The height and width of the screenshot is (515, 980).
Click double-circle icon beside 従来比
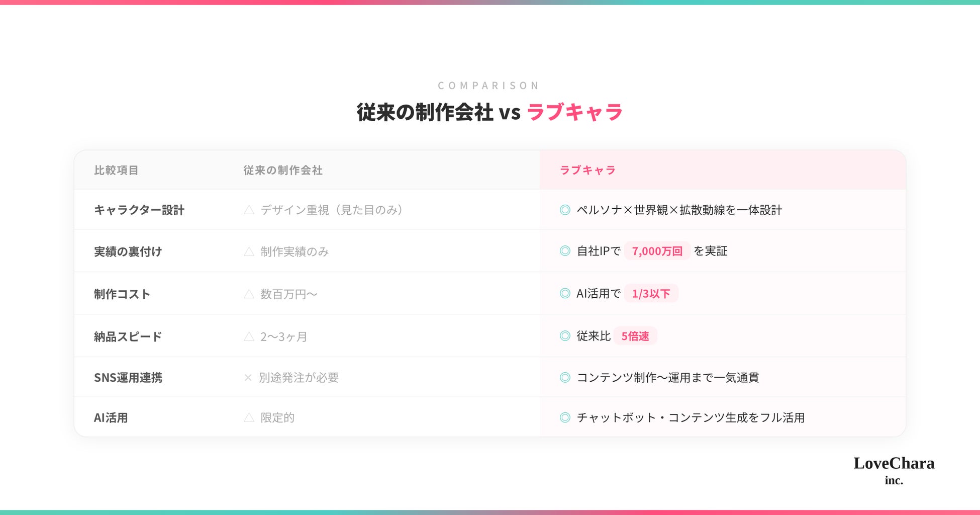pos(565,335)
